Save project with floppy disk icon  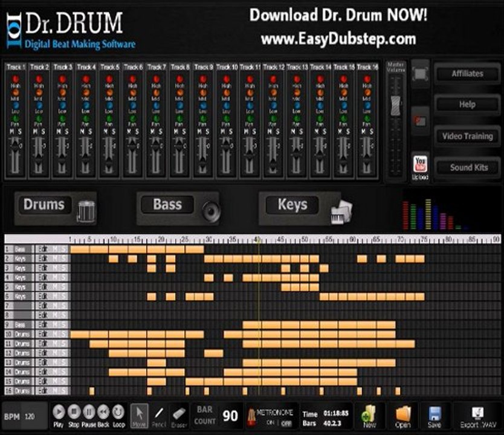click(434, 416)
